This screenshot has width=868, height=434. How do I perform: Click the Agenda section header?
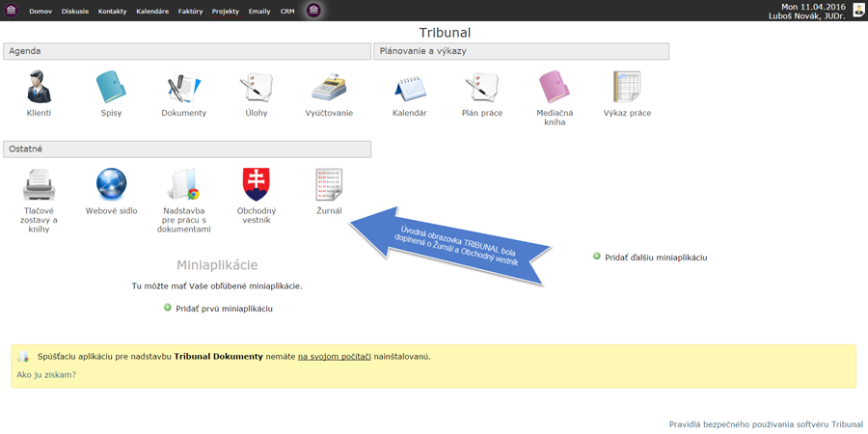click(187, 51)
